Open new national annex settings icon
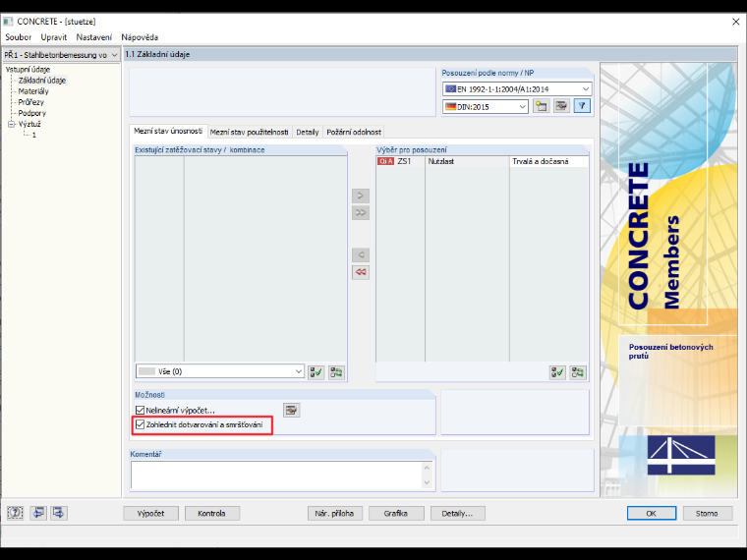 [x=542, y=106]
